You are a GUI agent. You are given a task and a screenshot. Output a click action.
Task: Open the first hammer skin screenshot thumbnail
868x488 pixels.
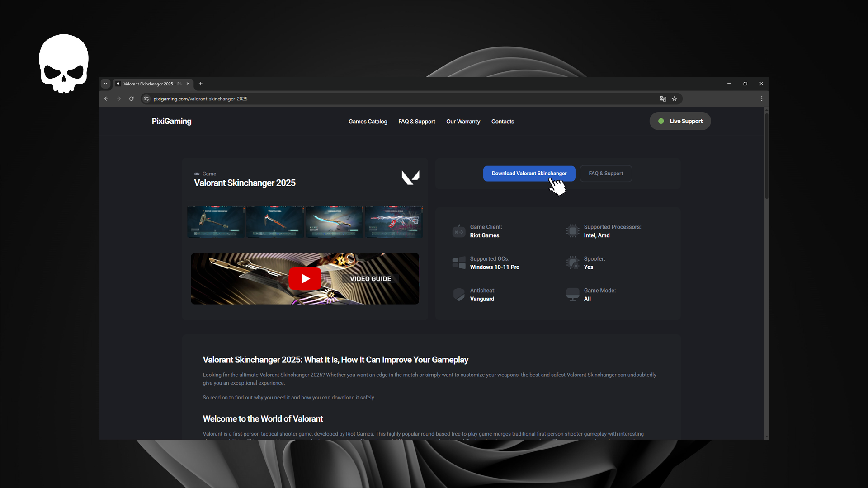tap(216, 222)
